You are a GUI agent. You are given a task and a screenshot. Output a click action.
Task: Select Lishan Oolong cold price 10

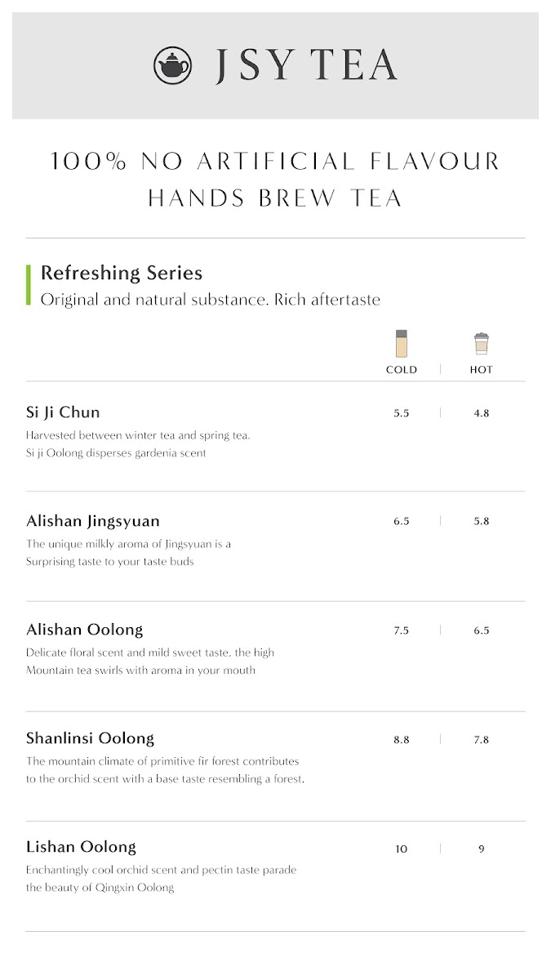coord(401,849)
